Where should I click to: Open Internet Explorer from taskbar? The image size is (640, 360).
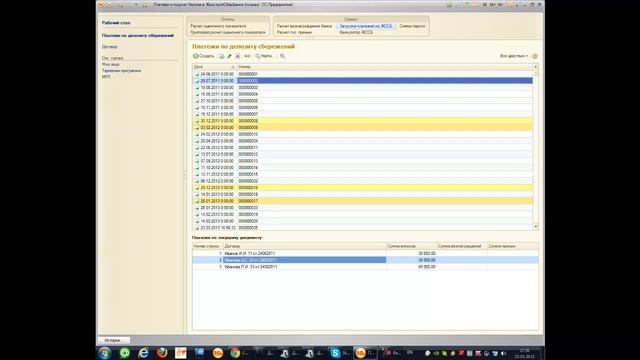pyautogui.click(x=143, y=353)
